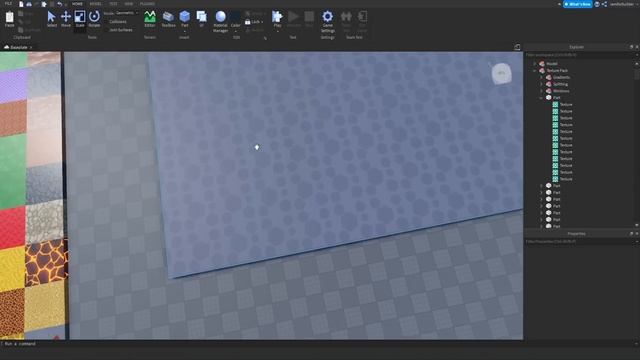Image resolution: width=640 pixels, height=360 pixels.
Task: Click the view selector cube in the viewport
Action: pos(501,73)
